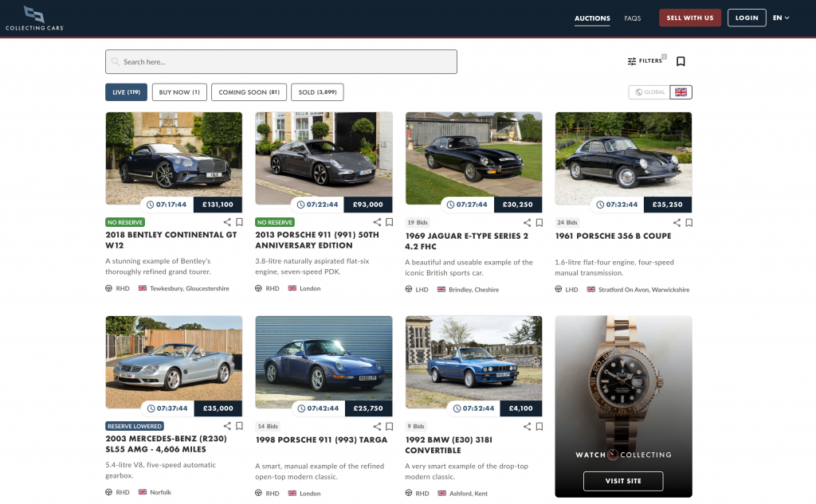Screen dimensions: 816x504
Task: Switch to the Buy Now (1) tab
Action: pos(179,92)
